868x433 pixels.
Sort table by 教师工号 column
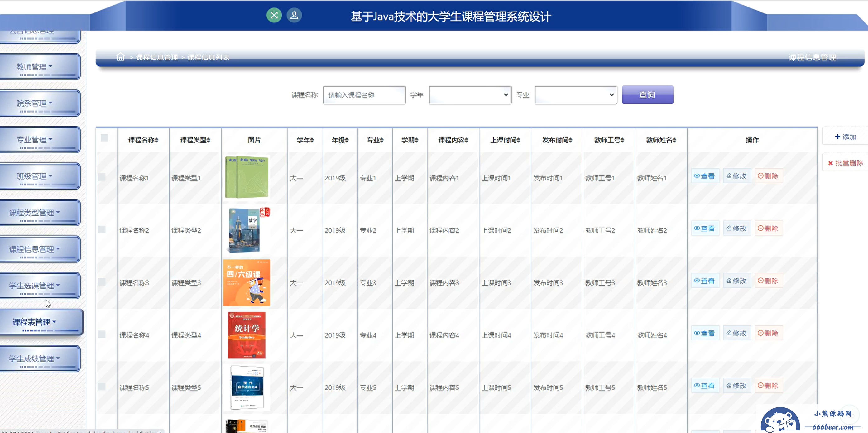pyautogui.click(x=609, y=140)
